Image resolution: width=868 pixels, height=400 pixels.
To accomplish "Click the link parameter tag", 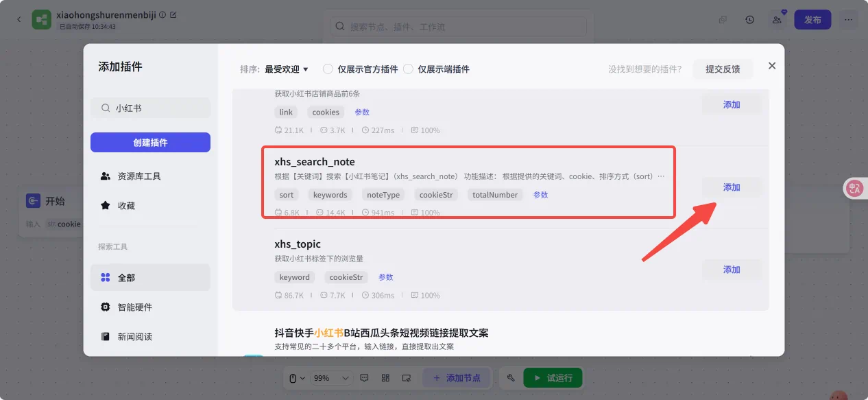I will (x=286, y=112).
